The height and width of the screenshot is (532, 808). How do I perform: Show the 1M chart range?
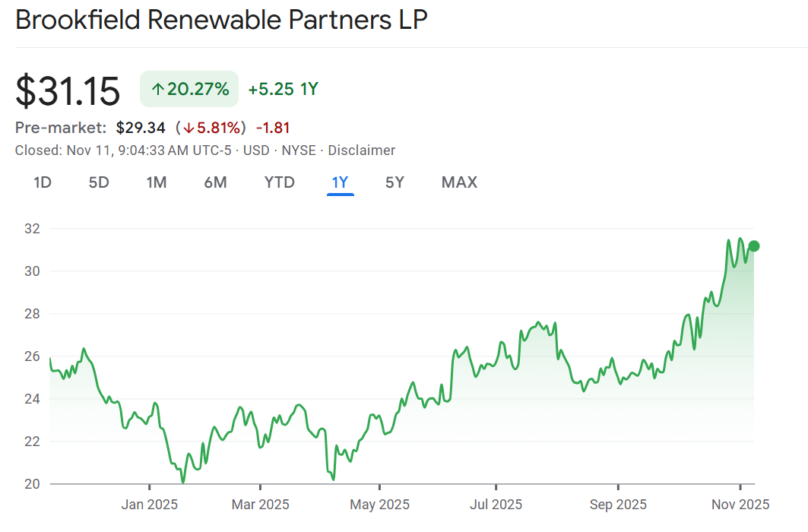pos(157,182)
